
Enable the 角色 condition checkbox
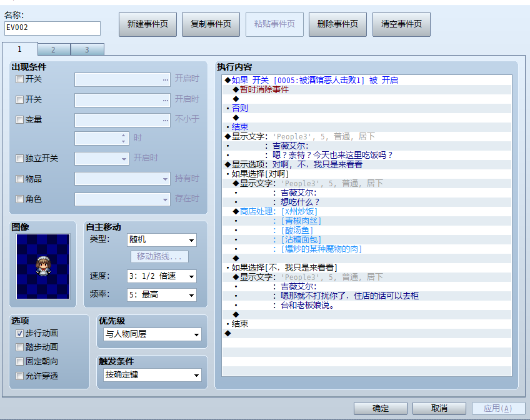coord(19,199)
